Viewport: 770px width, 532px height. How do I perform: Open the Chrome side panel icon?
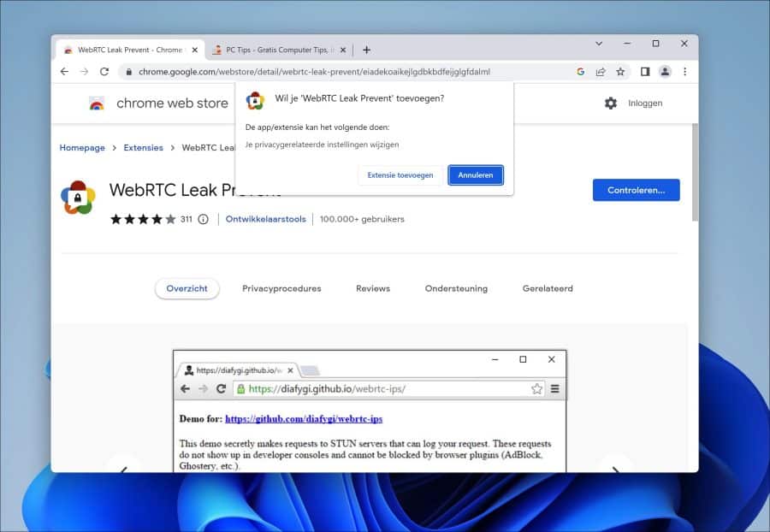pos(645,72)
